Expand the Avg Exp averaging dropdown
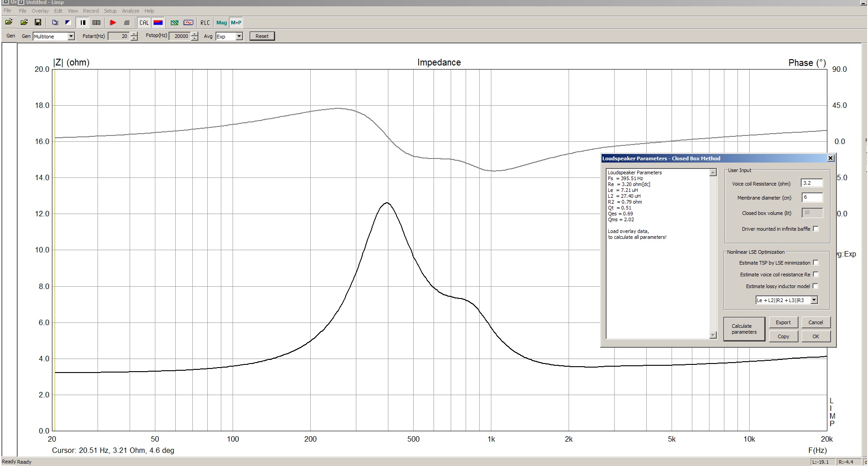Screen dimensions: 868x466 coord(239,37)
